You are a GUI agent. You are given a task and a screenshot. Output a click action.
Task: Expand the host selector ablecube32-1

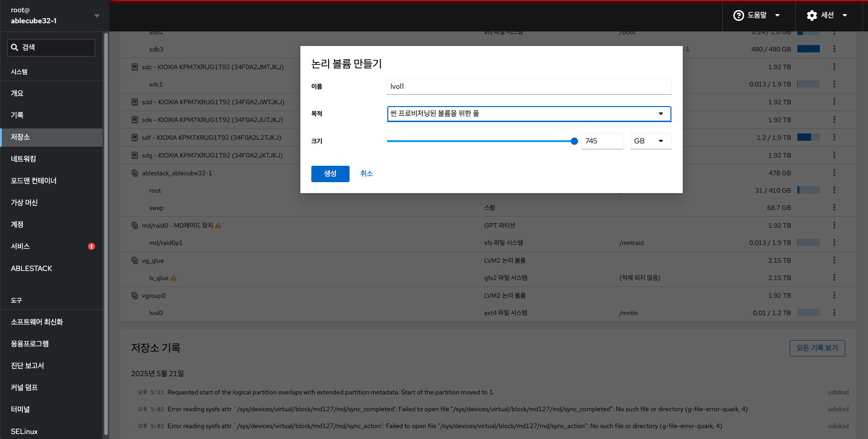point(96,15)
